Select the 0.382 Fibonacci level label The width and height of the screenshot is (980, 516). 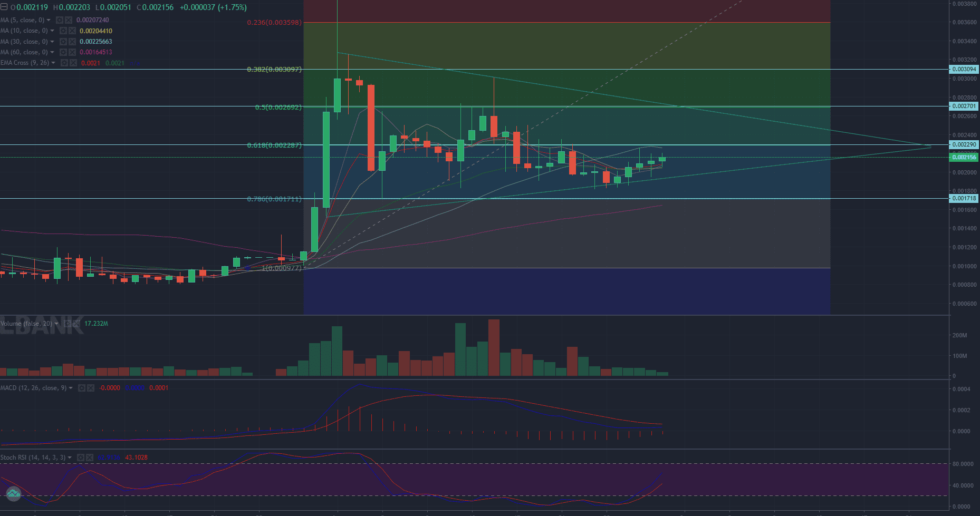click(x=274, y=70)
